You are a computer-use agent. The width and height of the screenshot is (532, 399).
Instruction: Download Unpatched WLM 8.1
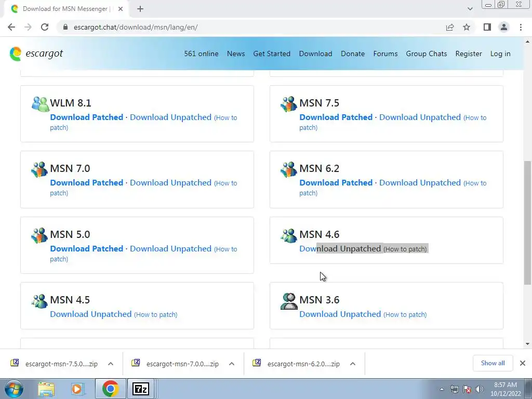pyautogui.click(x=170, y=117)
